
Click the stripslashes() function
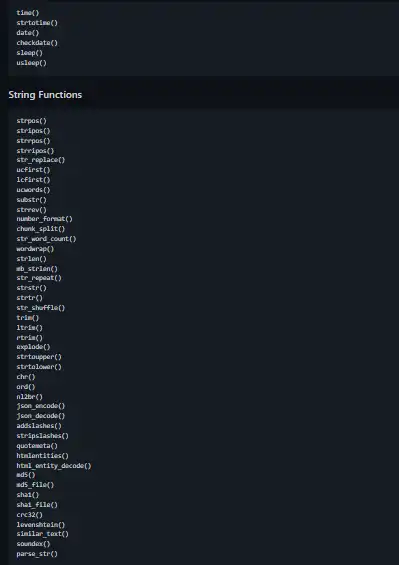[43, 436]
